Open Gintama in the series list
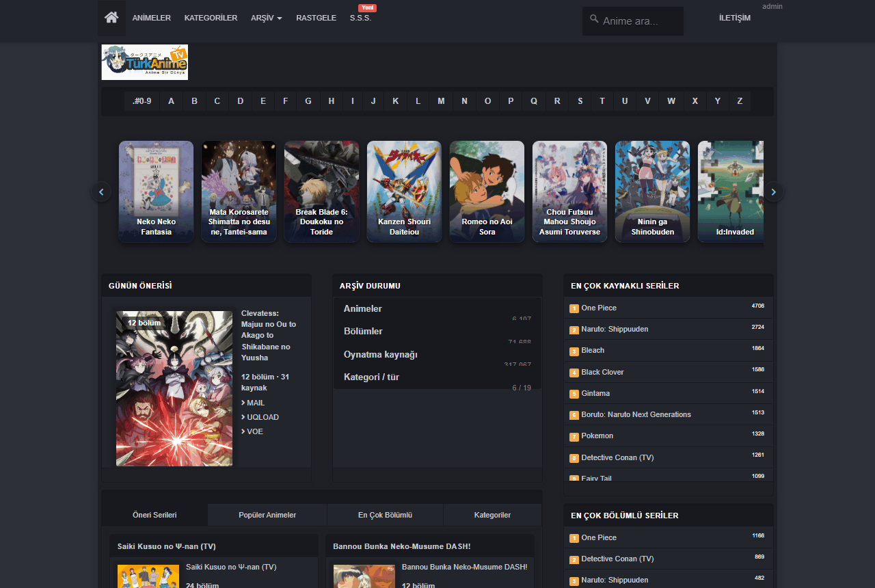This screenshot has height=588, width=875. point(595,394)
